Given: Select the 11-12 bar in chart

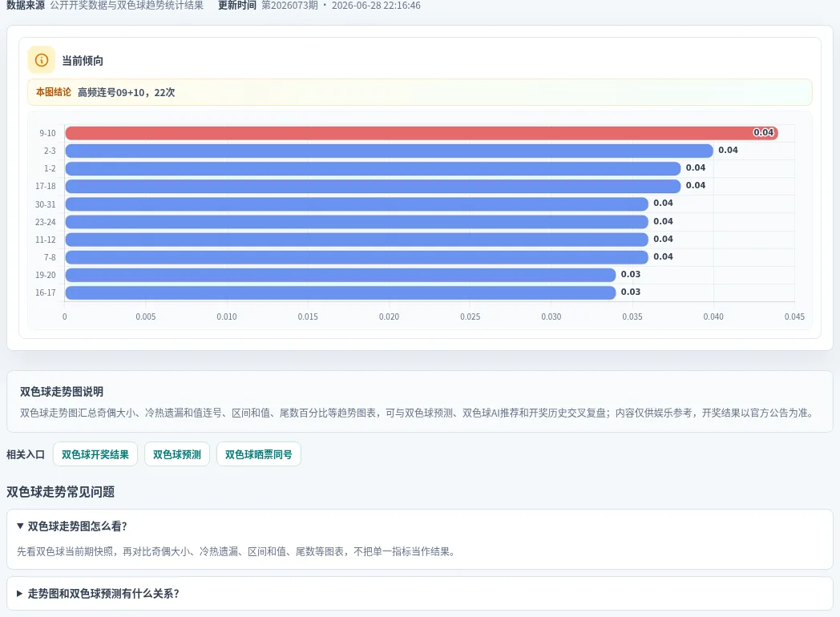Looking at the screenshot, I should click(357, 240).
